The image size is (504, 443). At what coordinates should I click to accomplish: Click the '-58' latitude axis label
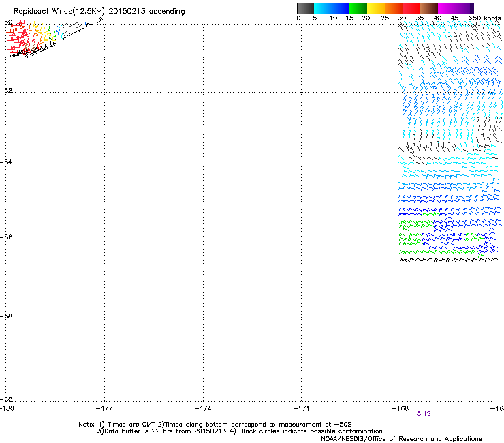coord(6,316)
